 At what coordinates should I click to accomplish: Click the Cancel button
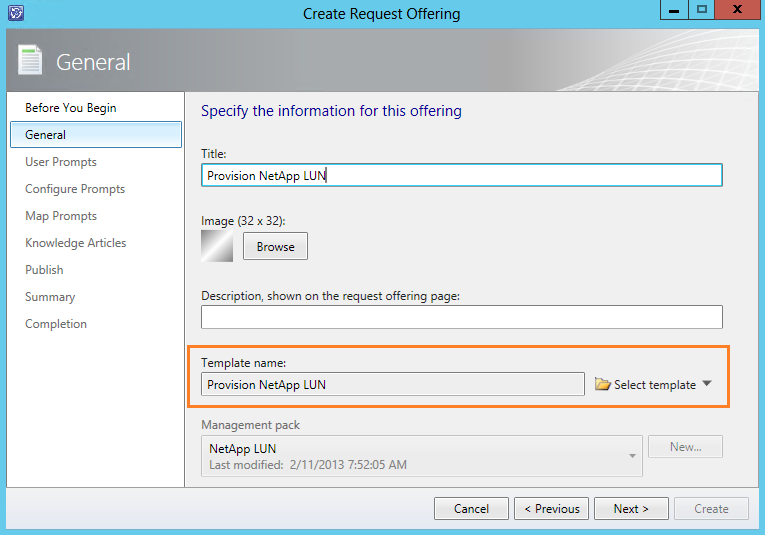tap(471, 509)
